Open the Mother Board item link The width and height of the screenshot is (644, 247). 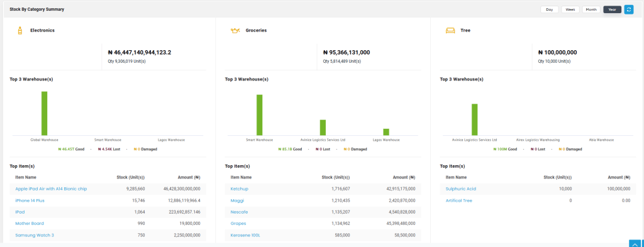tap(29, 224)
